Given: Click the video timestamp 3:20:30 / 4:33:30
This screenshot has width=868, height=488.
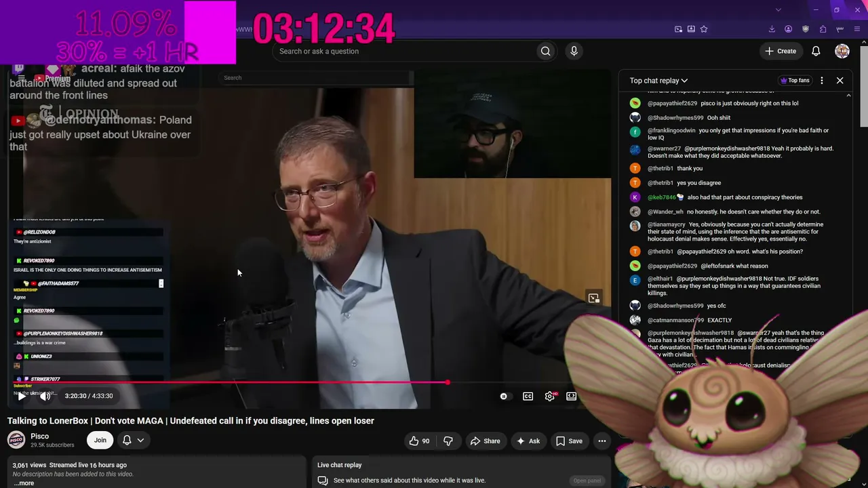Looking at the screenshot, I should point(89,396).
